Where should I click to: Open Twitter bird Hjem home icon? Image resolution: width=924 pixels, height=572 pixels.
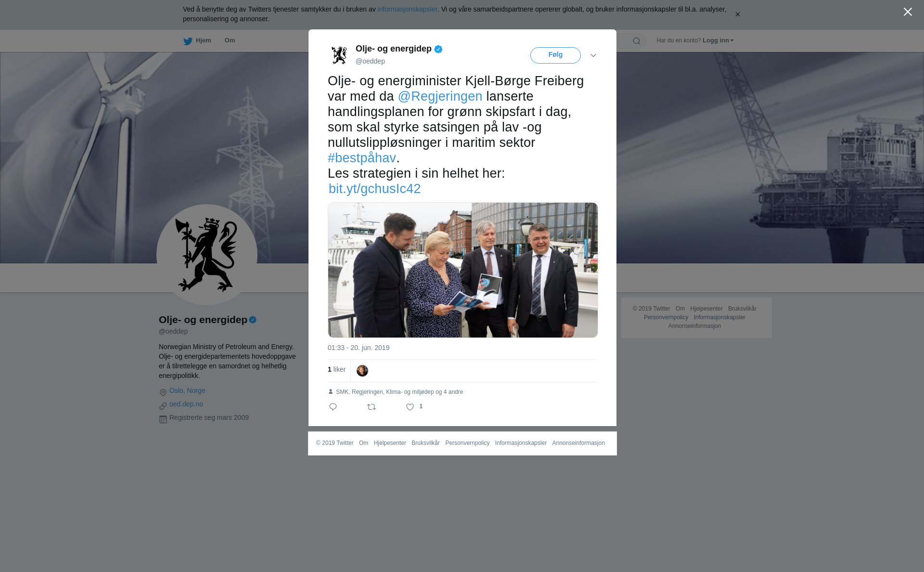click(x=197, y=40)
